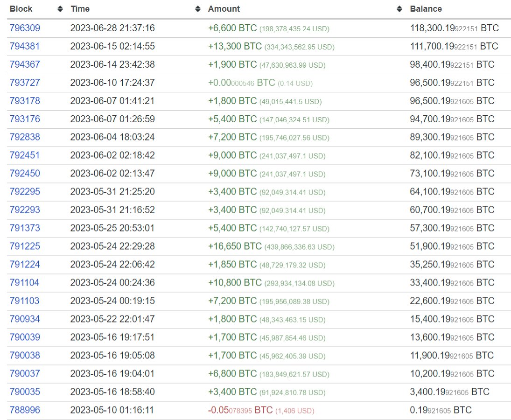
Task: Open block 788996 link
Action: [x=25, y=410]
